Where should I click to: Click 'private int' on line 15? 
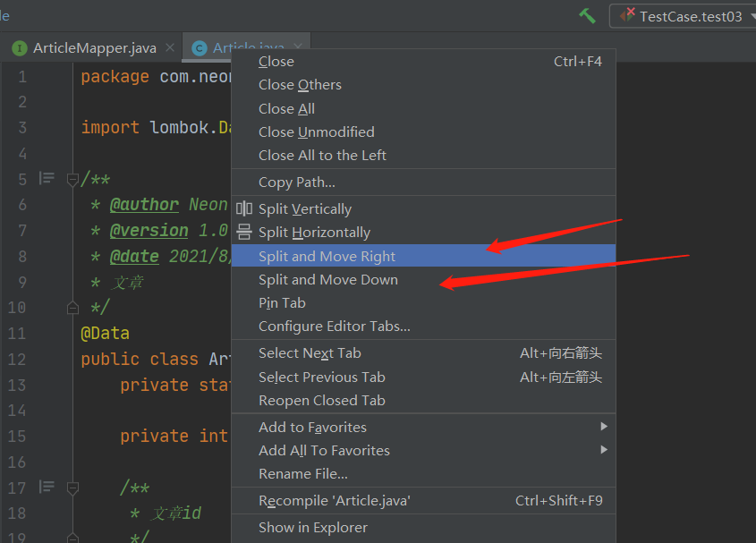174,436
